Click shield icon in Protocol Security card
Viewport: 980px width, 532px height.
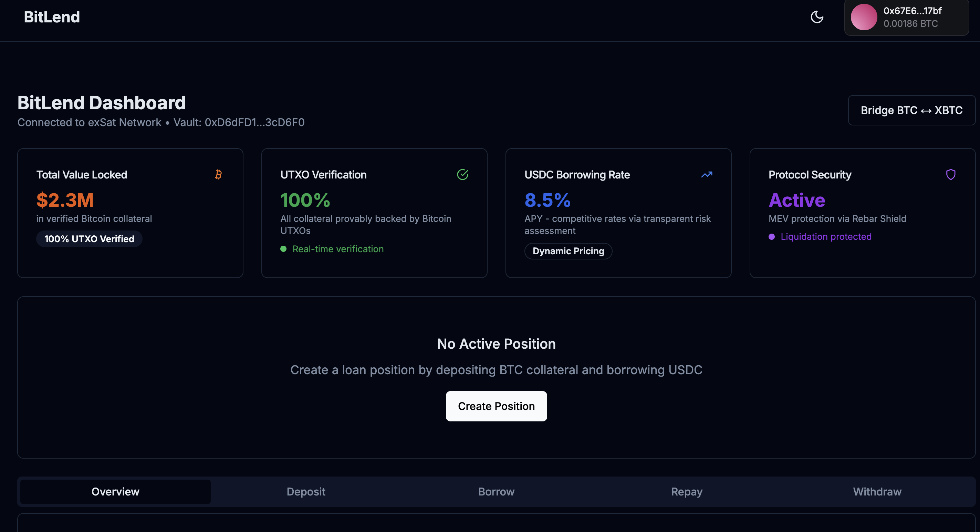[x=950, y=175]
